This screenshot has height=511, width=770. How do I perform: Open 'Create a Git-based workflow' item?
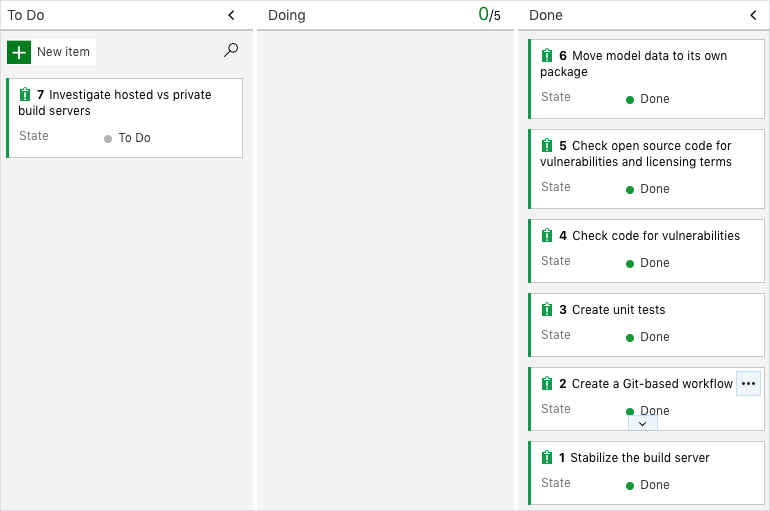pos(652,383)
